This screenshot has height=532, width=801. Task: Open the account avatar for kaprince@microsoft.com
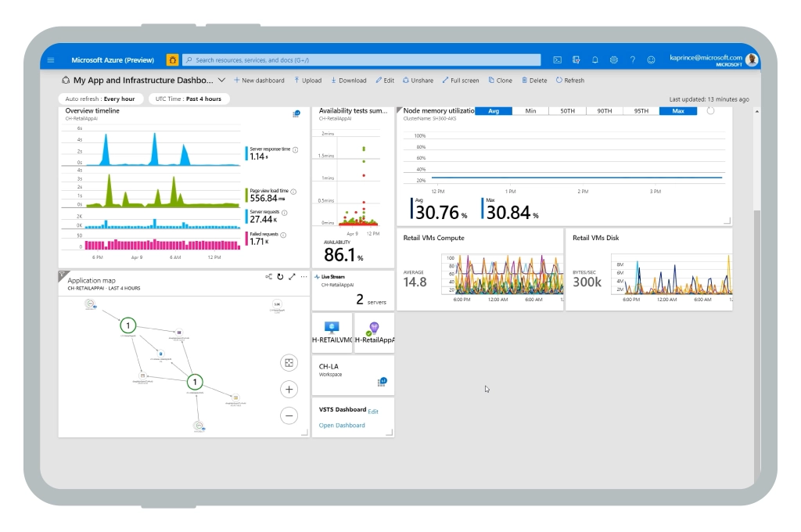pyautogui.click(x=752, y=59)
